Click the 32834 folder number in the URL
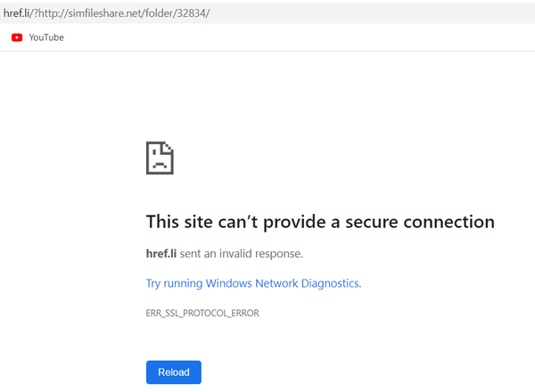This screenshot has width=535, height=392. coord(192,13)
